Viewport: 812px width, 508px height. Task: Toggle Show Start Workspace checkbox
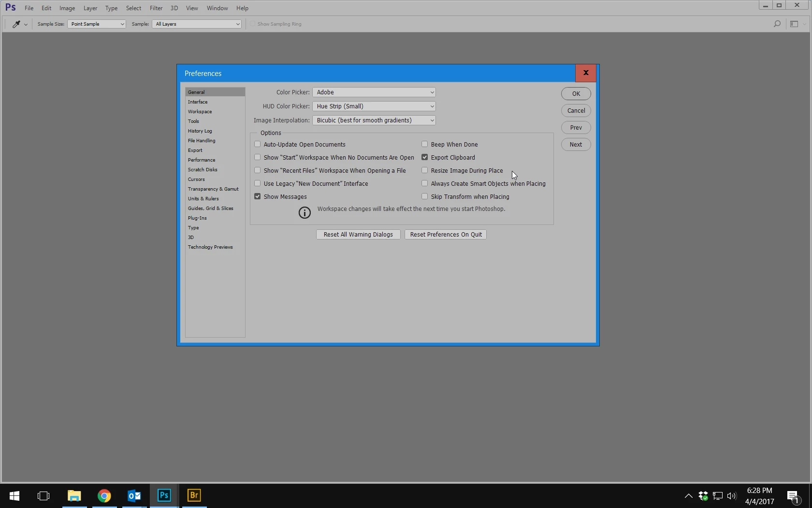(x=258, y=157)
